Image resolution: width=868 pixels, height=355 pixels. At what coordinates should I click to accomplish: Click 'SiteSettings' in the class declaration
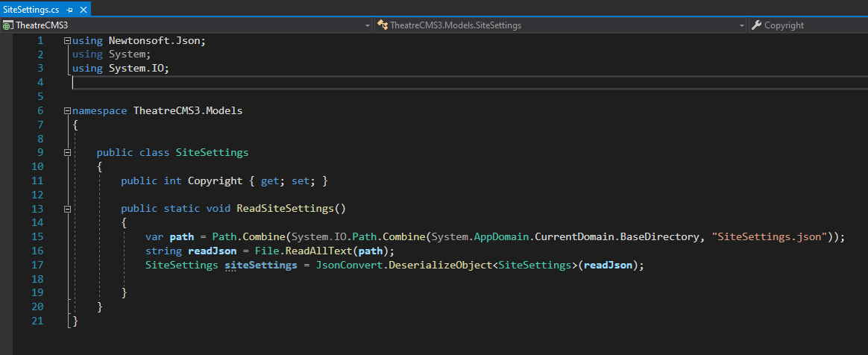point(212,152)
